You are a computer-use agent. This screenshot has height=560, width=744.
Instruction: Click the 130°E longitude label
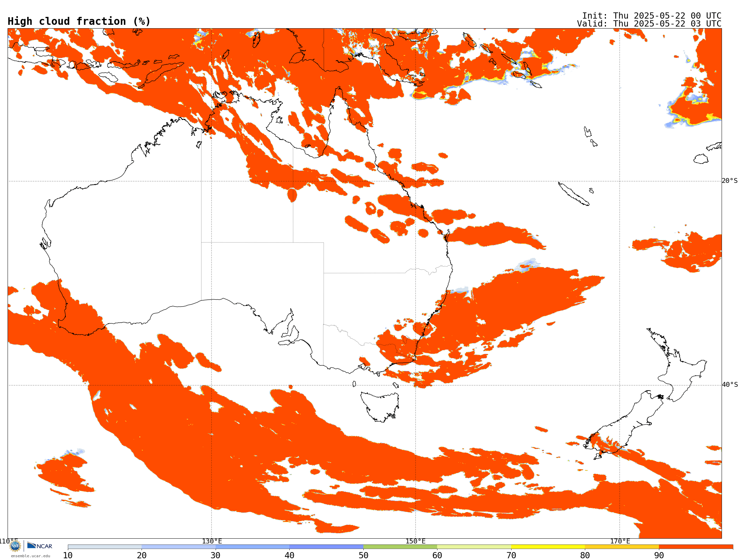212,541
